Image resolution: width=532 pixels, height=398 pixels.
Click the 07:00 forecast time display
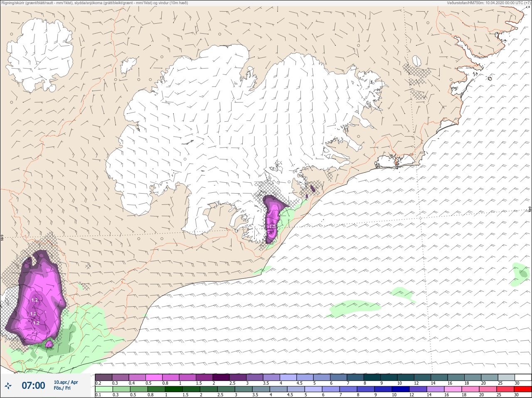click(33, 386)
